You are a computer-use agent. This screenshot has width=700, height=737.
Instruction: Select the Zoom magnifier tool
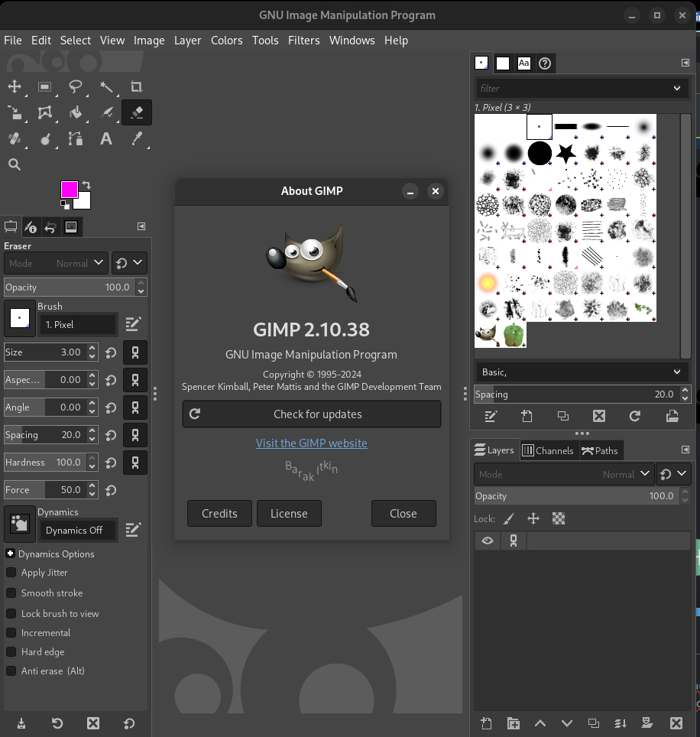[x=15, y=164]
